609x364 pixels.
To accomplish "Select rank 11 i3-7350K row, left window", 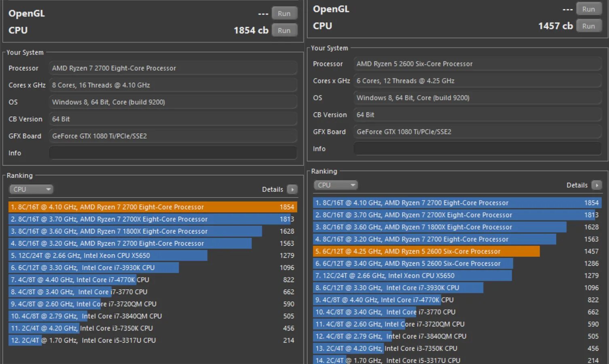I will click(153, 328).
